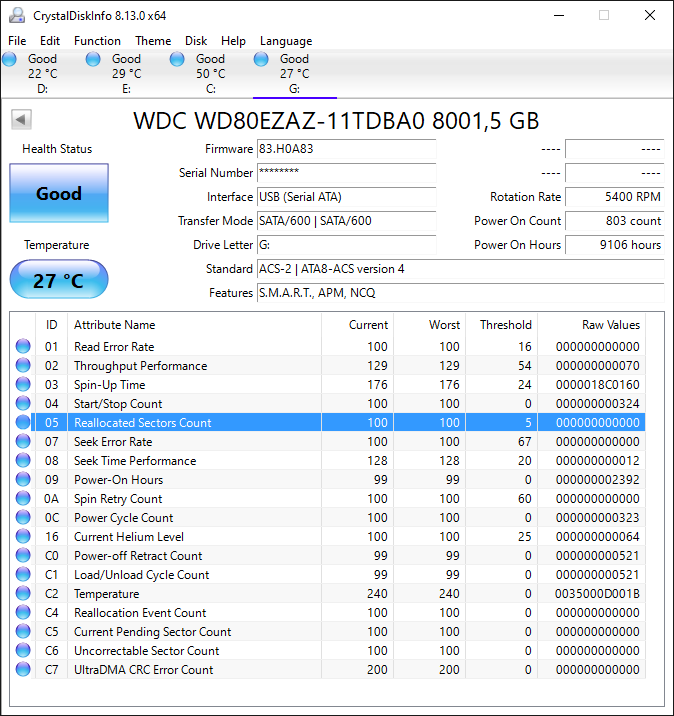Click the status orb of UltraDMA CRC Error Count
This screenshot has width=674, height=716.
[23, 669]
